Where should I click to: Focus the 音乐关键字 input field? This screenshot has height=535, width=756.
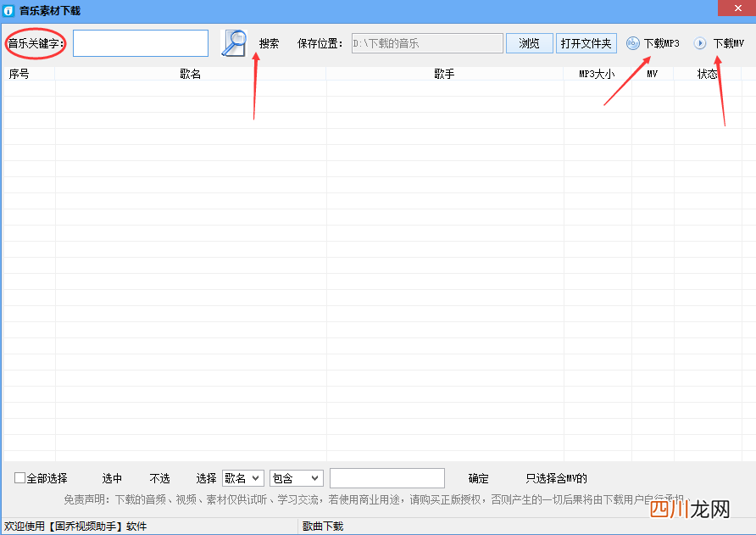pos(141,43)
